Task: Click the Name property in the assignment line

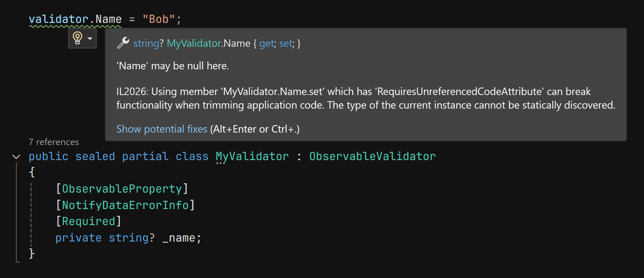Action: (x=109, y=19)
